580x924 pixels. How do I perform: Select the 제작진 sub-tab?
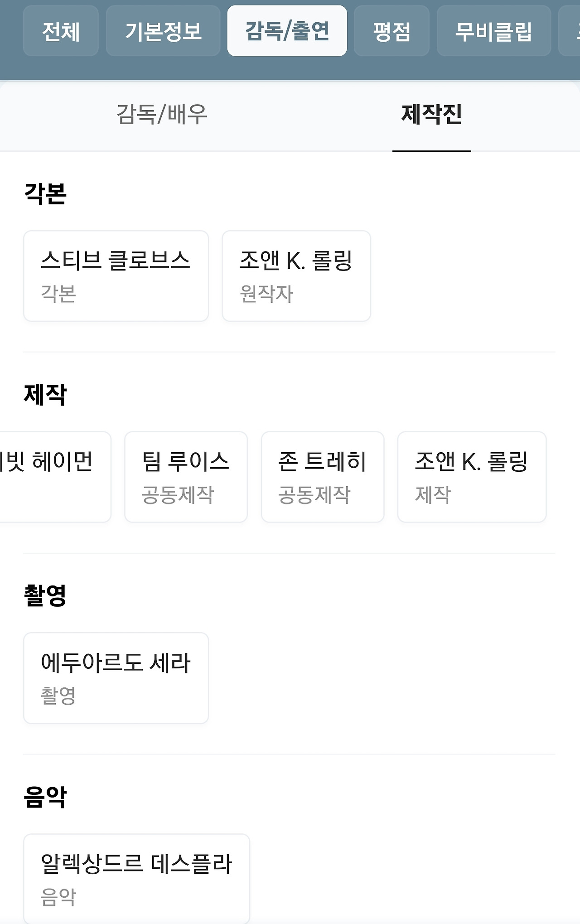point(432,114)
